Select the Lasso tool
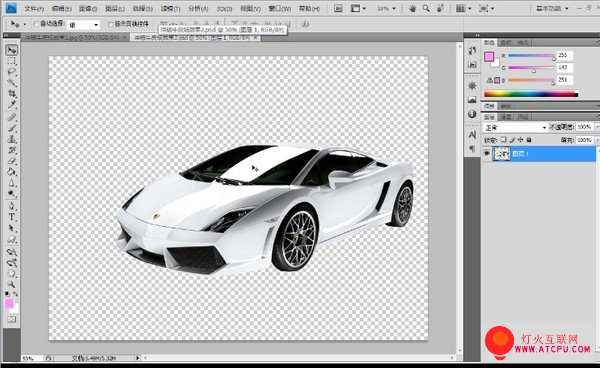Image resolution: width=600 pixels, height=368 pixels. click(x=12, y=72)
